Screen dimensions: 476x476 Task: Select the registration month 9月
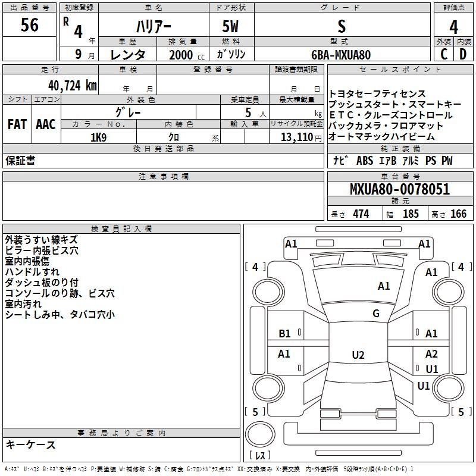[x=84, y=54]
